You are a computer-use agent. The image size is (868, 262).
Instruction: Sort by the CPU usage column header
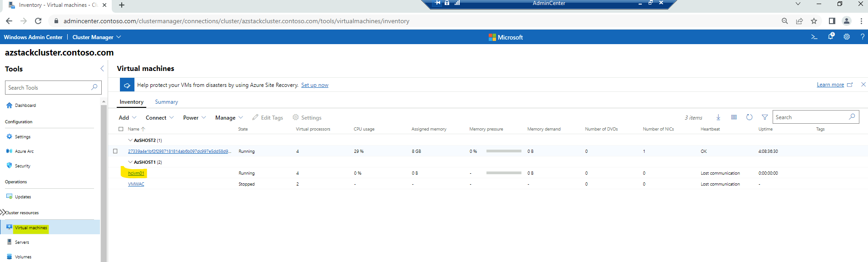[364, 129]
